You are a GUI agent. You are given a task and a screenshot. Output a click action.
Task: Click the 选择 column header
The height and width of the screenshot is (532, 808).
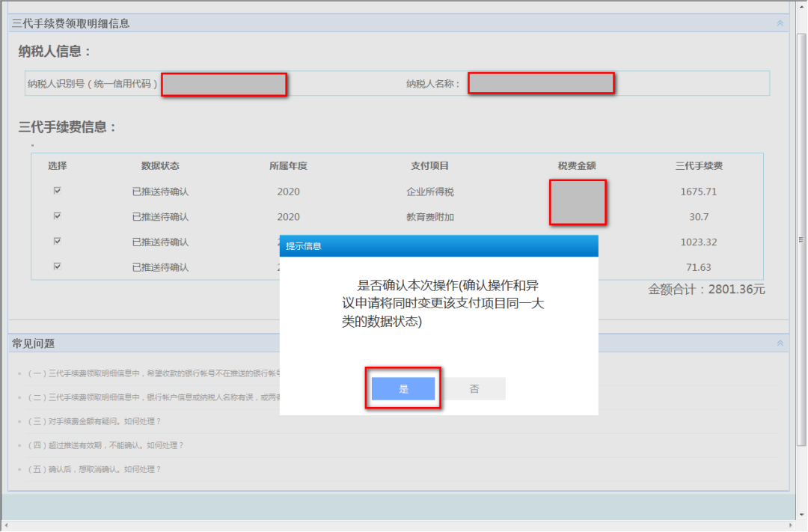point(58,165)
